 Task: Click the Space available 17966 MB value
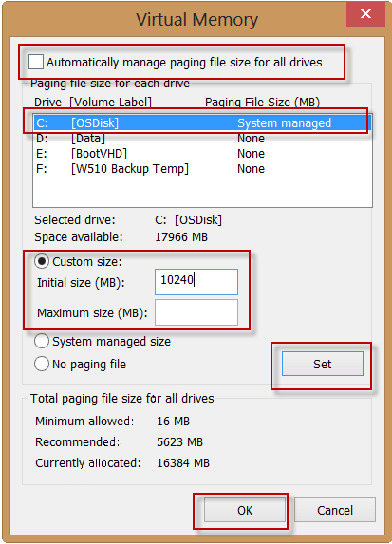point(181,237)
